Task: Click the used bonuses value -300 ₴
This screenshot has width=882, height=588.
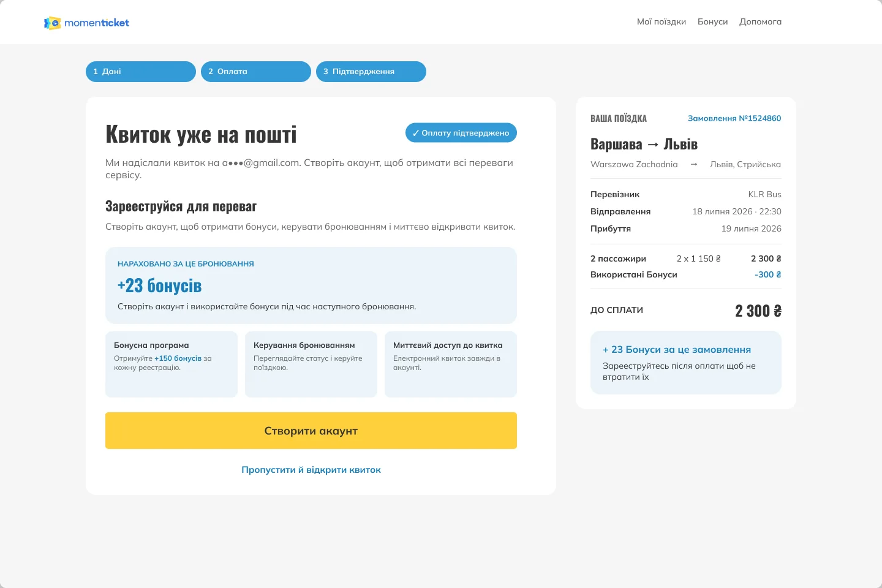Action: pyautogui.click(x=768, y=274)
